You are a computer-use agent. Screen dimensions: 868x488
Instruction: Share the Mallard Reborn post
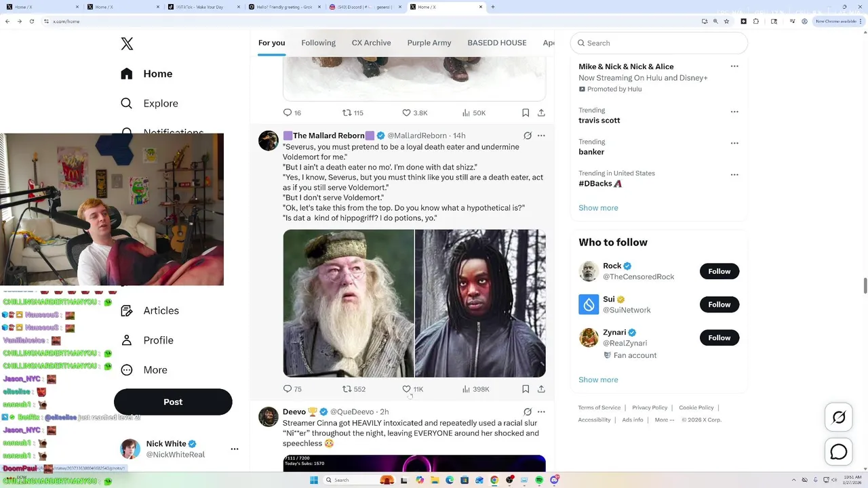[x=541, y=389]
